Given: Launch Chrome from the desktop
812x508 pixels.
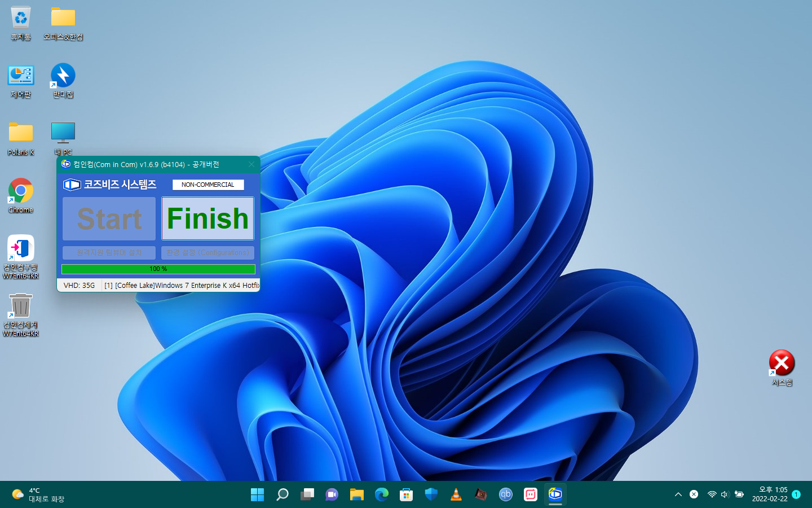Looking at the screenshot, I should click(21, 196).
